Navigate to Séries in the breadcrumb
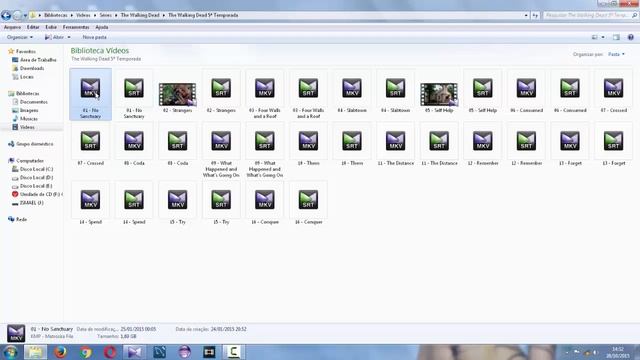Image resolution: width=640 pixels, height=360 pixels. click(x=105, y=15)
